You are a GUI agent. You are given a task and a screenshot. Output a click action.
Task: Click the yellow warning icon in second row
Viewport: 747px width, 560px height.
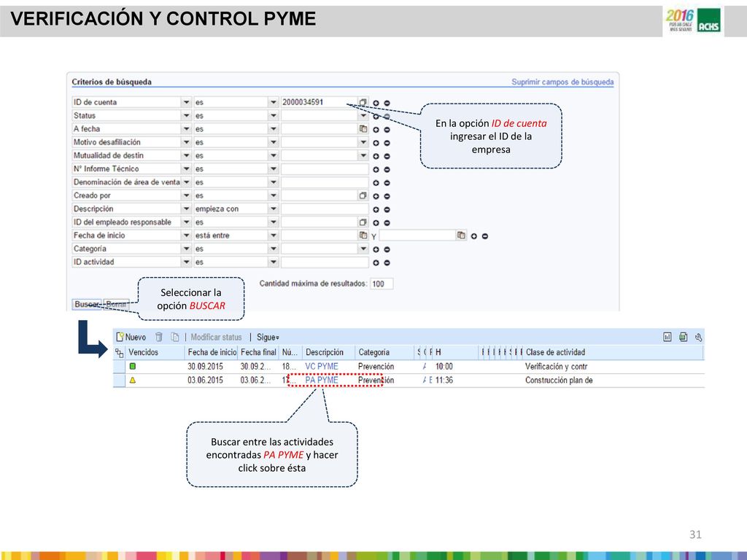pos(133,380)
